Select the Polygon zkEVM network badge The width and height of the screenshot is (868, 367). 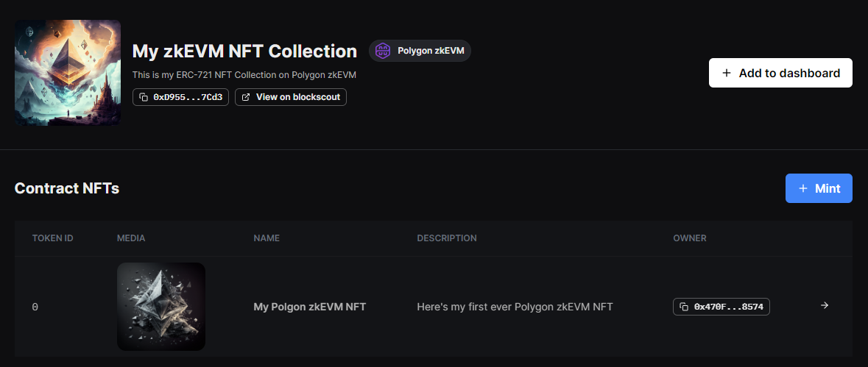click(420, 51)
